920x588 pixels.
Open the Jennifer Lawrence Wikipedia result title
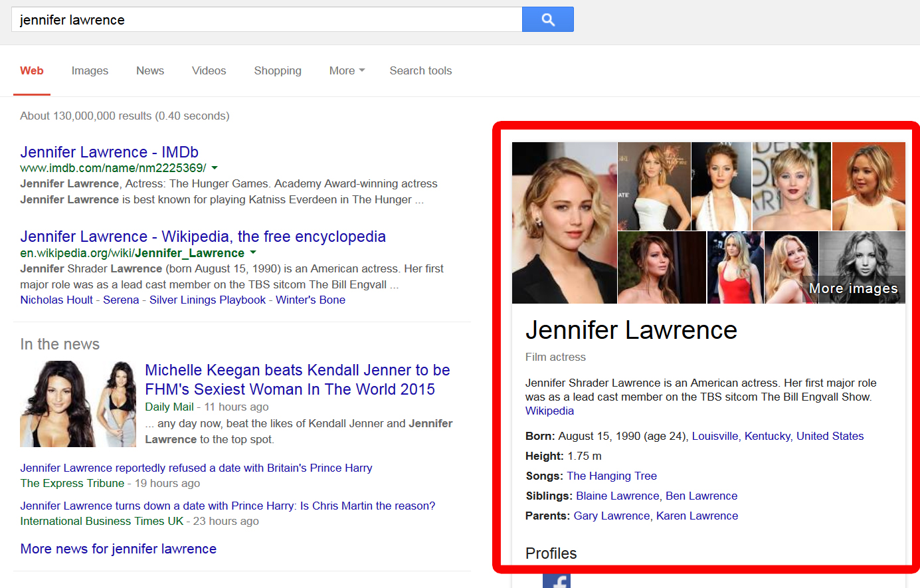(203, 237)
